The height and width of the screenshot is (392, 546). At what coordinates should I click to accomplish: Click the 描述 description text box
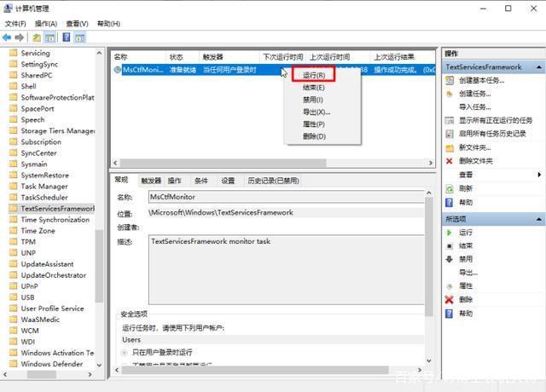[x=287, y=270]
